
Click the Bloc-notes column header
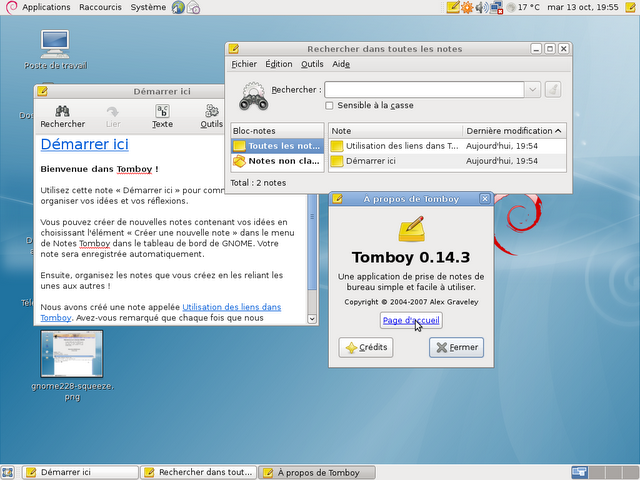277,131
